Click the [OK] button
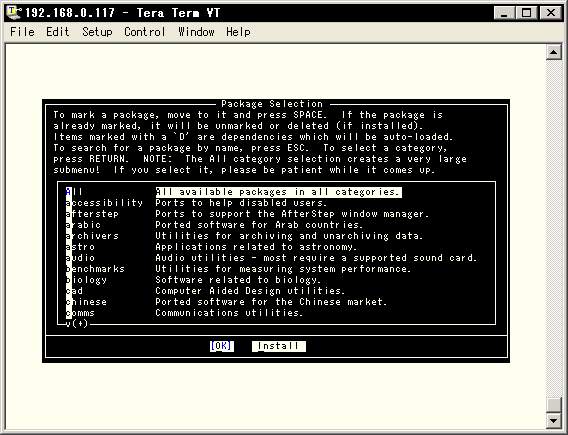 coord(222,346)
